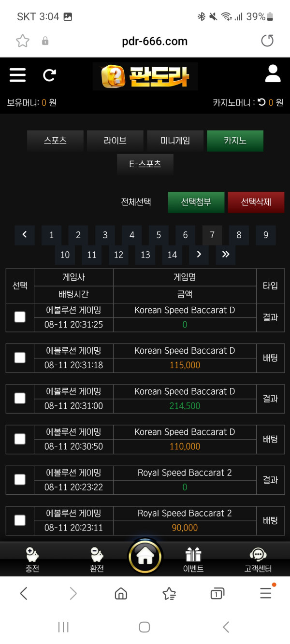290x644 pixels.
Task: Refresh the 카지노머니 balance icon
Action: 261,102
